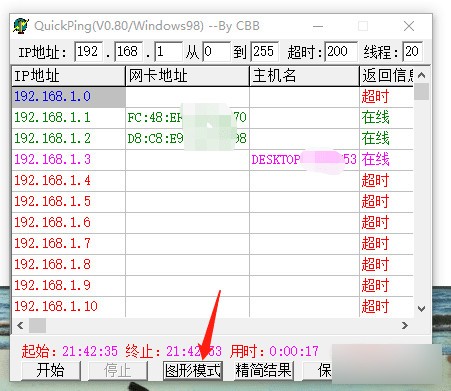Click the 开始 start button

point(51,370)
